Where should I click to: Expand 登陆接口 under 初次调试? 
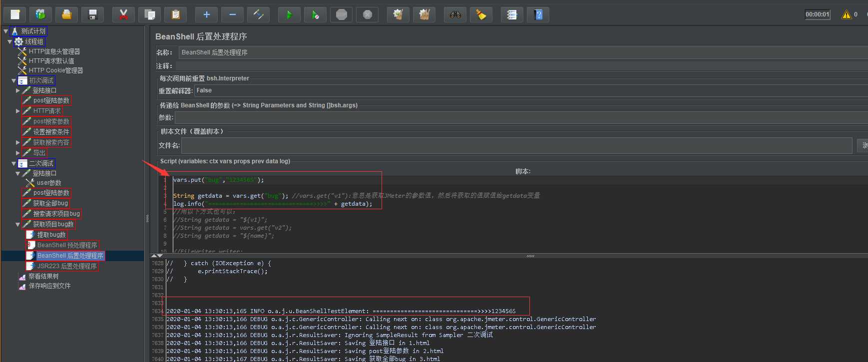tap(18, 90)
